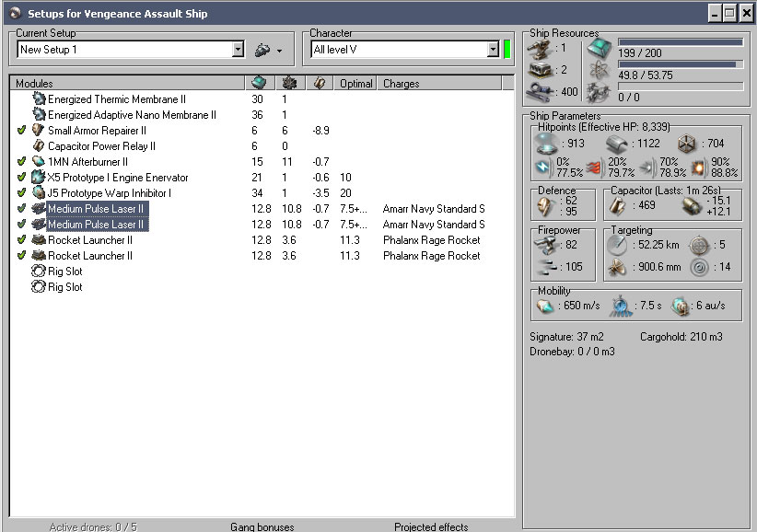Image resolution: width=757 pixels, height=532 pixels.
Task: Click the warp speed icon 6 au/s
Action: (681, 306)
